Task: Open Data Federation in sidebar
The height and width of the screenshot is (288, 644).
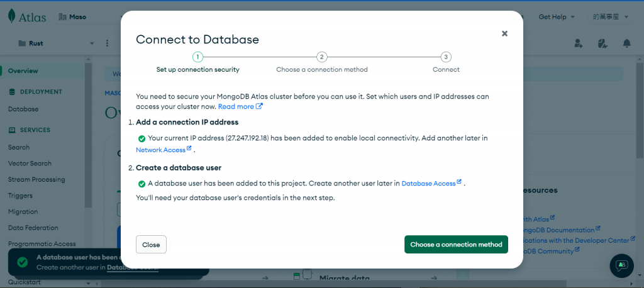Action: (x=33, y=228)
